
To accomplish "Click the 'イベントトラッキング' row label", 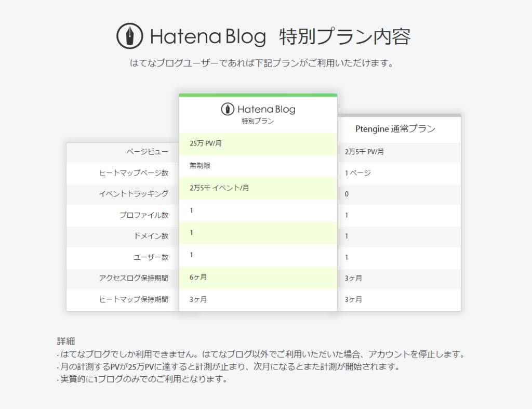I will [x=134, y=194].
